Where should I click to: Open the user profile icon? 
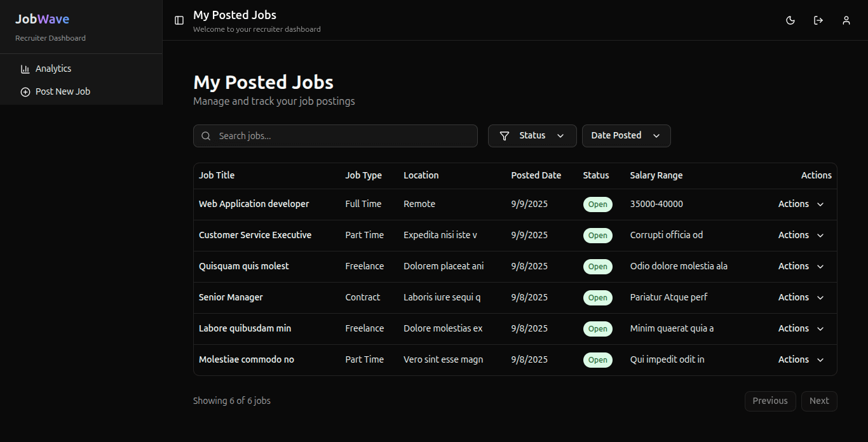click(x=846, y=20)
